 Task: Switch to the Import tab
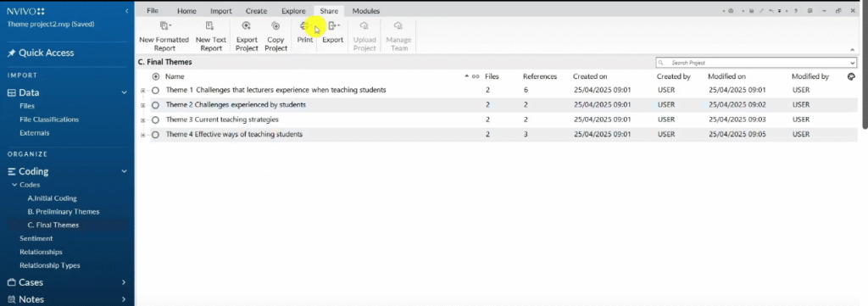(221, 11)
